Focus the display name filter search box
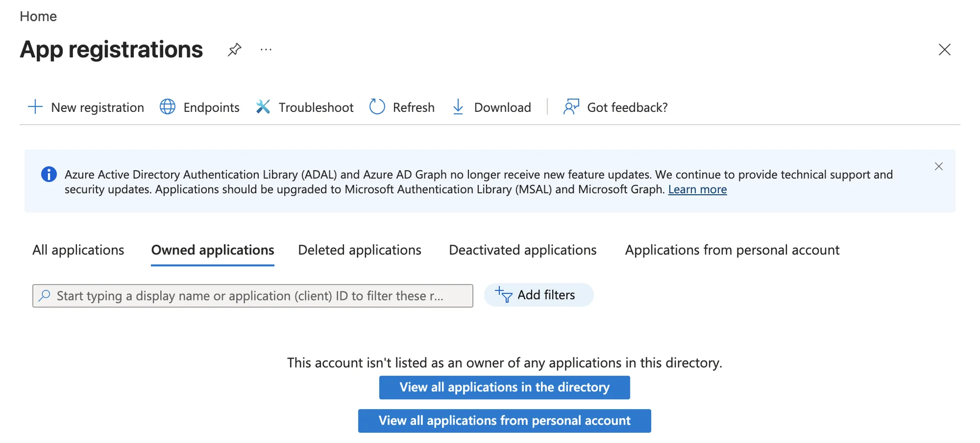This screenshot has height=443, width=980. [253, 296]
